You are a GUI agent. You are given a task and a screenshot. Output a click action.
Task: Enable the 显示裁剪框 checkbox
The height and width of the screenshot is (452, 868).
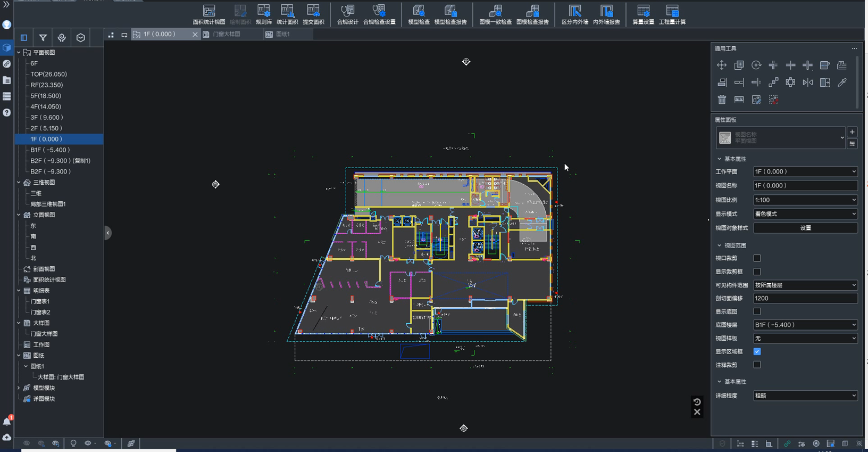(x=757, y=272)
